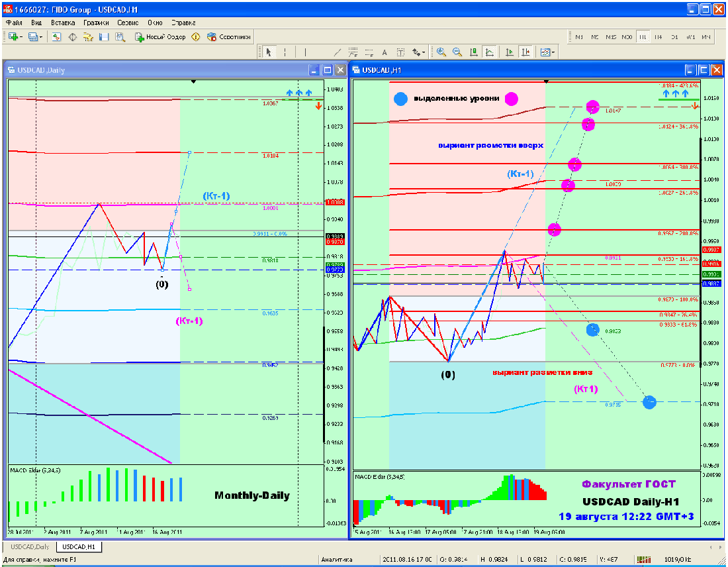Toggle bar chart display mode
Image resolution: width=728 pixels, height=567 pixels.
point(474,52)
